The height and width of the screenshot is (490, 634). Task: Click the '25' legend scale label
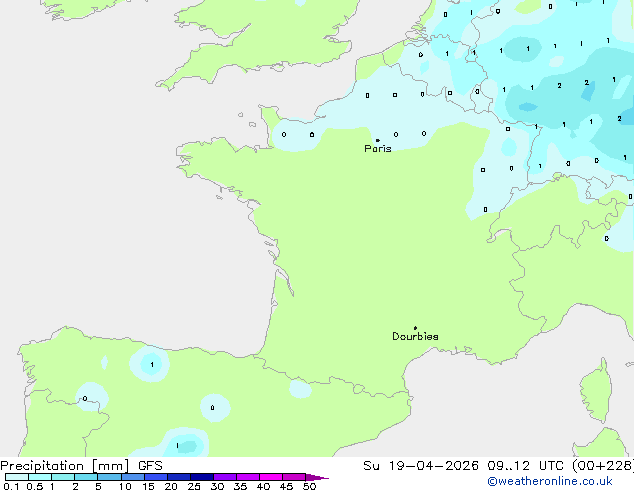(x=194, y=486)
